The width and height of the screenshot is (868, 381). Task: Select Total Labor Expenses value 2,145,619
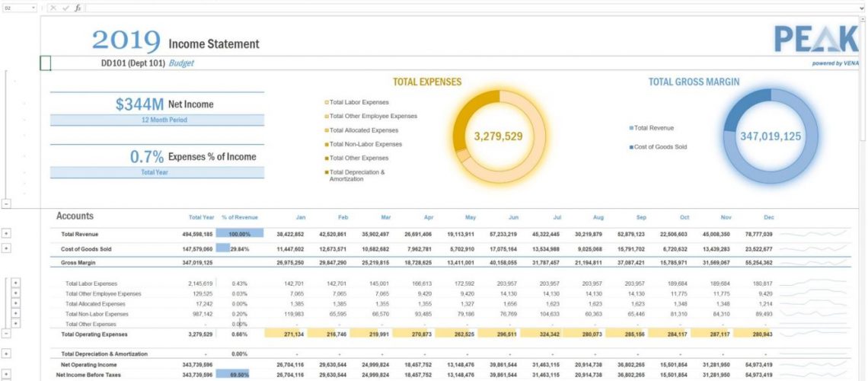(x=200, y=283)
